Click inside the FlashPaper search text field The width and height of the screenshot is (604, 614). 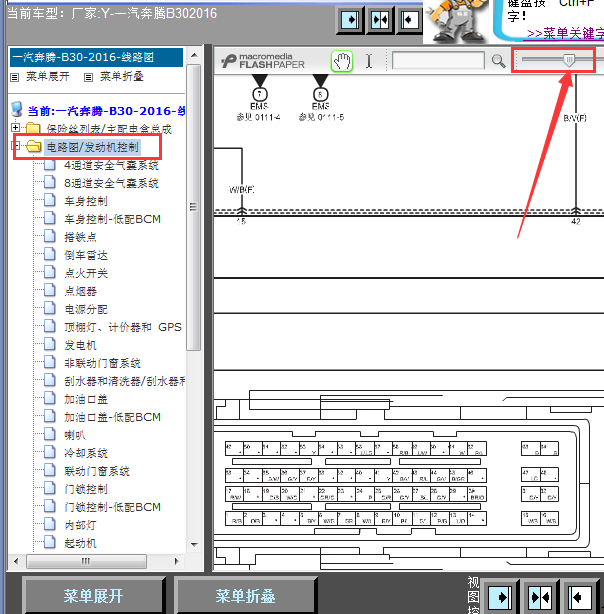438,61
